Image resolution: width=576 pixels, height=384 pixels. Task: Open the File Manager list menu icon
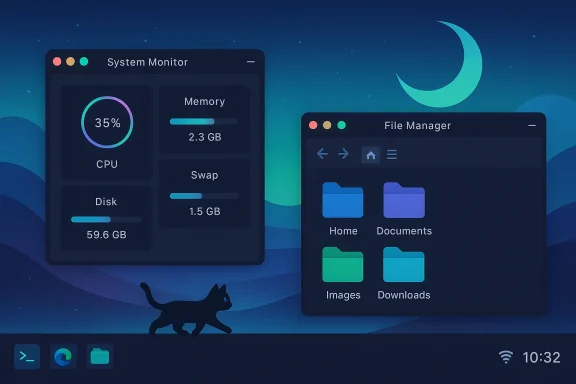coord(392,155)
